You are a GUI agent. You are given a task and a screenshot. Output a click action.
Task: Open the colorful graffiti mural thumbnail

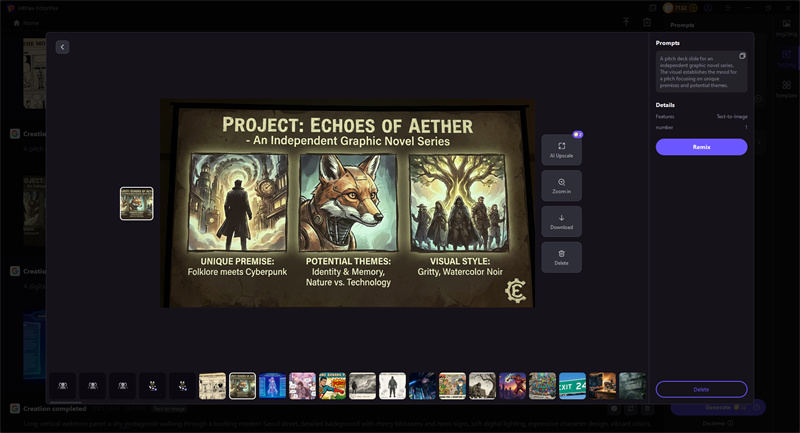(542, 386)
